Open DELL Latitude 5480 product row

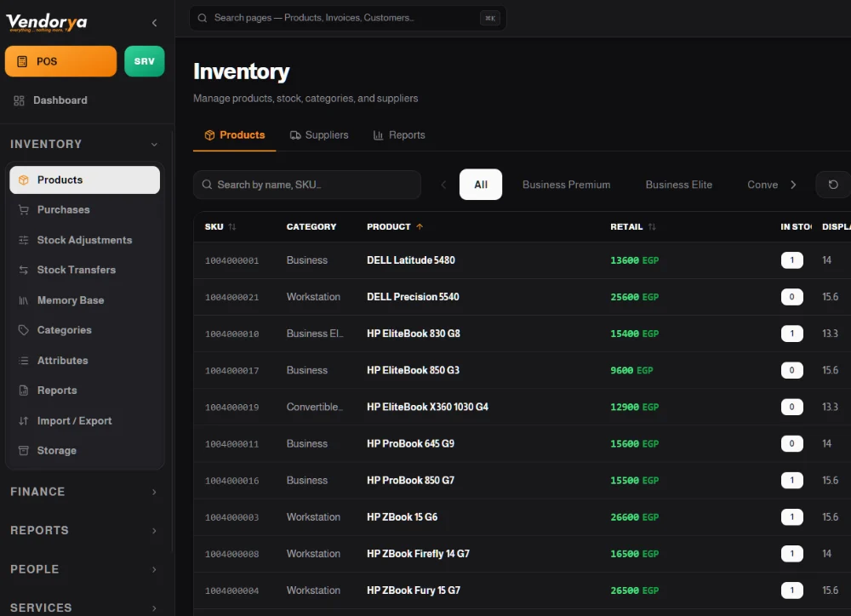523,260
